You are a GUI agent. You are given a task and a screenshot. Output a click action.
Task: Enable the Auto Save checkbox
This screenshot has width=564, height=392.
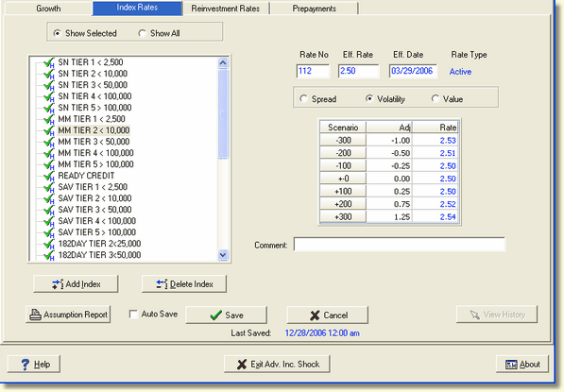(133, 315)
